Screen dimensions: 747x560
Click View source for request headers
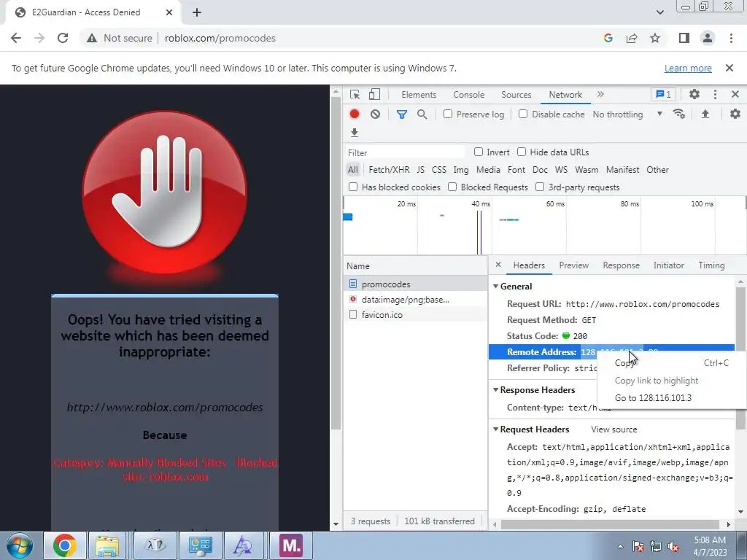pyautogui.click(x=614, y=429)
